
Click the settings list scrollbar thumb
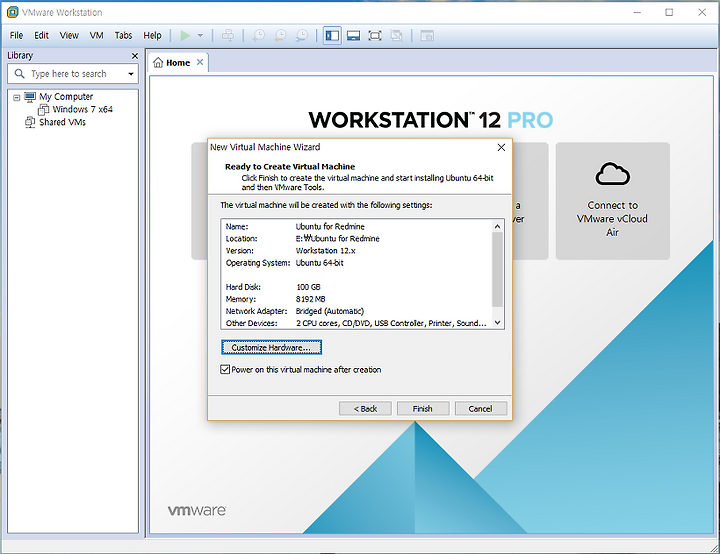click(x=497, y=269)
